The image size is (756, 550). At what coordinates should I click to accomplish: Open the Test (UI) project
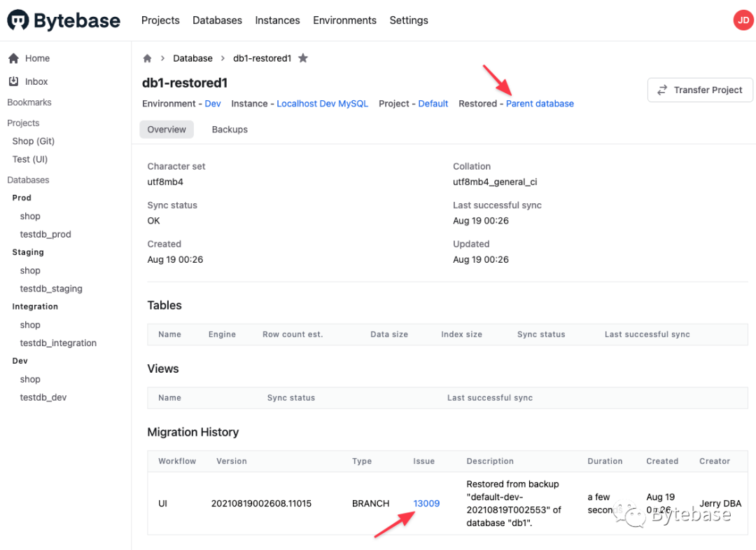pos(30,159)
